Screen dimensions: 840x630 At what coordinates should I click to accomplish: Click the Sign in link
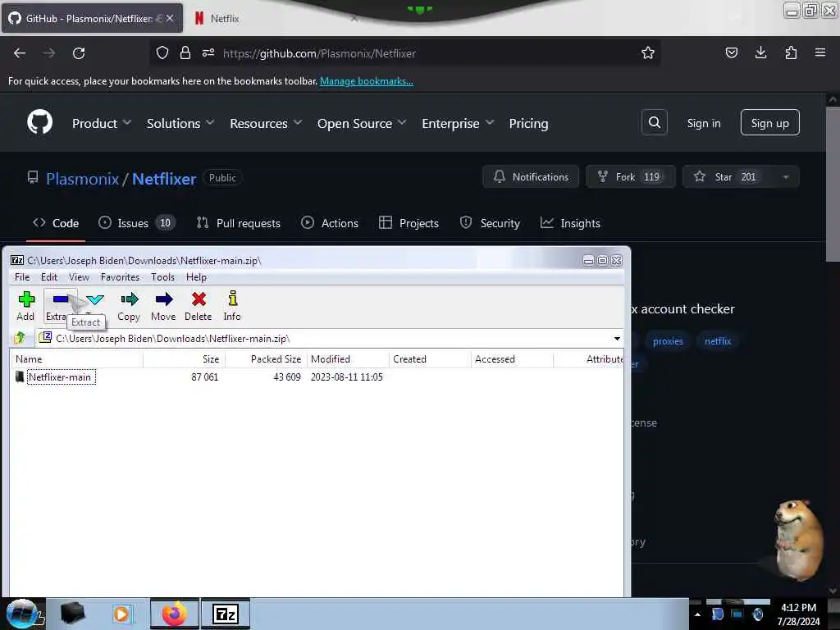click(703, 123)
